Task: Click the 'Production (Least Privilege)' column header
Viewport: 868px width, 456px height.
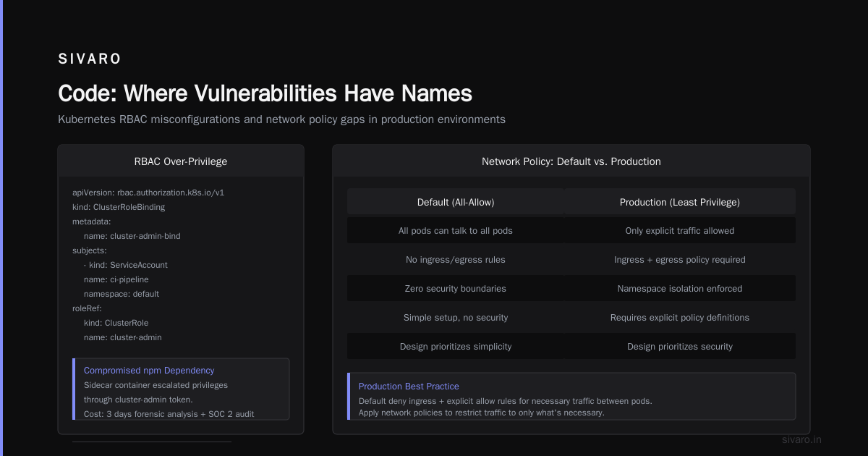Action: click(680, 202)
